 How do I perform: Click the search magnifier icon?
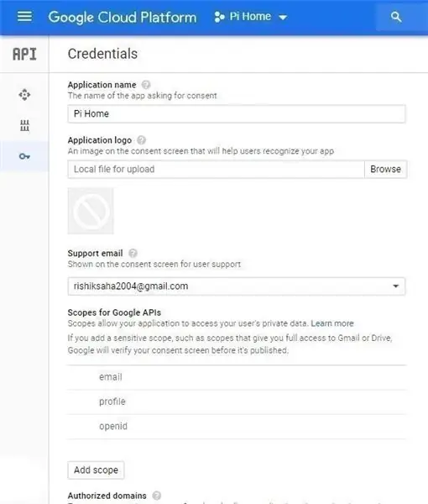[x=396, y=17]
